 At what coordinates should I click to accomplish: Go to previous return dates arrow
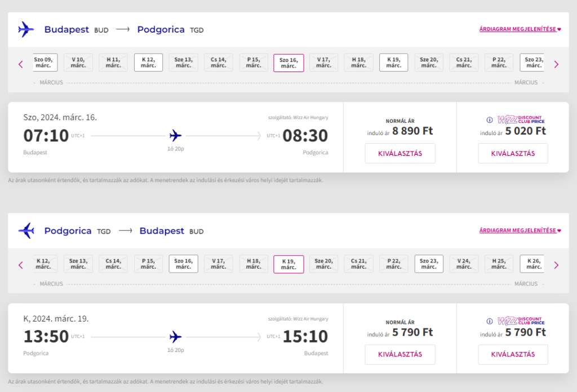(21, 265)
